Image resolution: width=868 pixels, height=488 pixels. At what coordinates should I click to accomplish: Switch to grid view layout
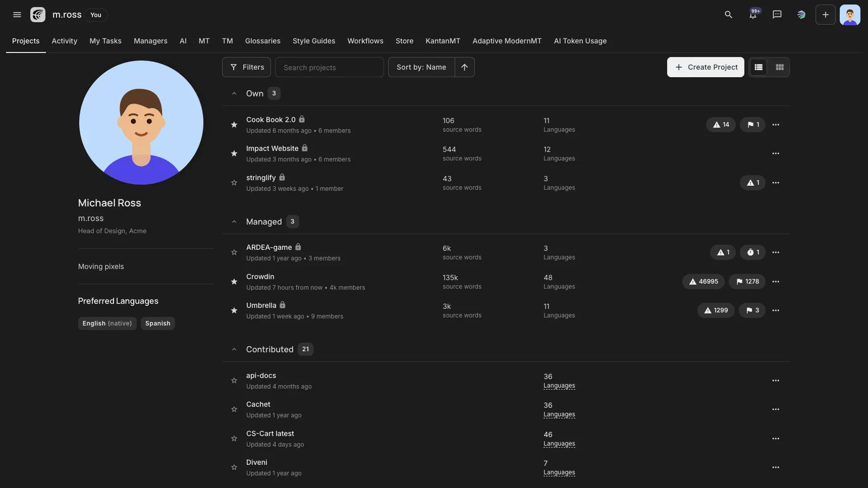point(780,67)
